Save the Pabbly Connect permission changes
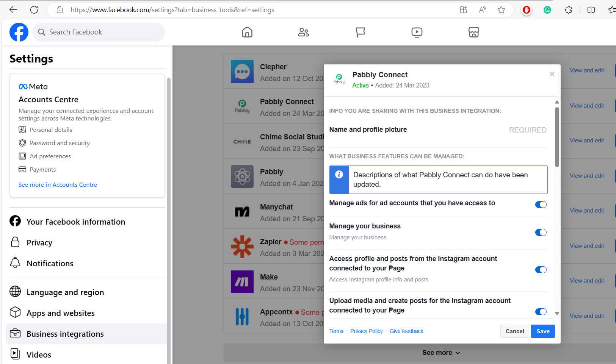 tap(543, 331)
